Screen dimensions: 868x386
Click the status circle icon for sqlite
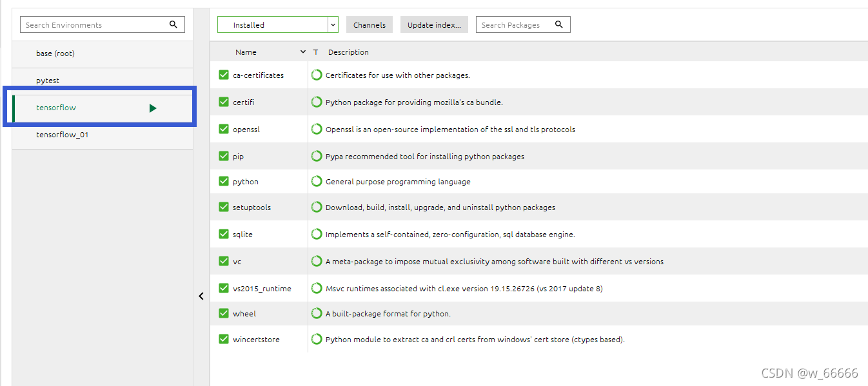coord(317,234)
